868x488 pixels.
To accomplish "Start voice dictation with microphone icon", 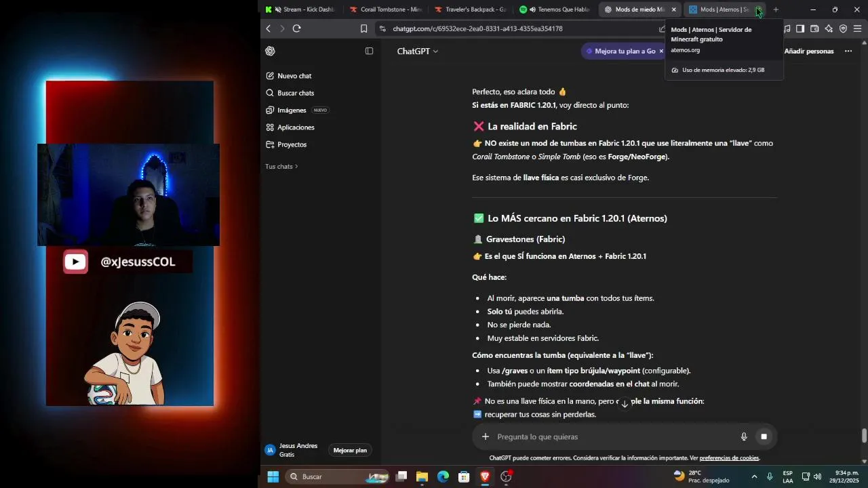I will (x=744, y=436).
